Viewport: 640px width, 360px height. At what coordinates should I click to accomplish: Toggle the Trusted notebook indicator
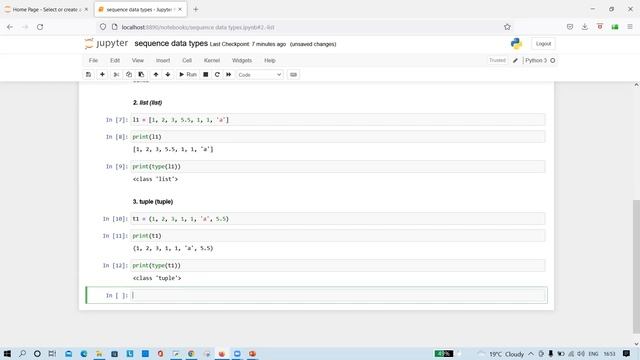tap(497, 60)
